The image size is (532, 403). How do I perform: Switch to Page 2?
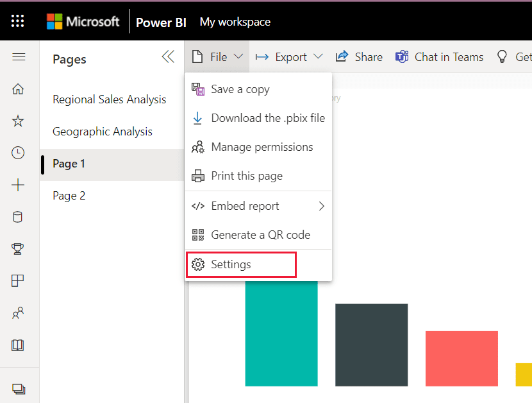pos(69,196)
